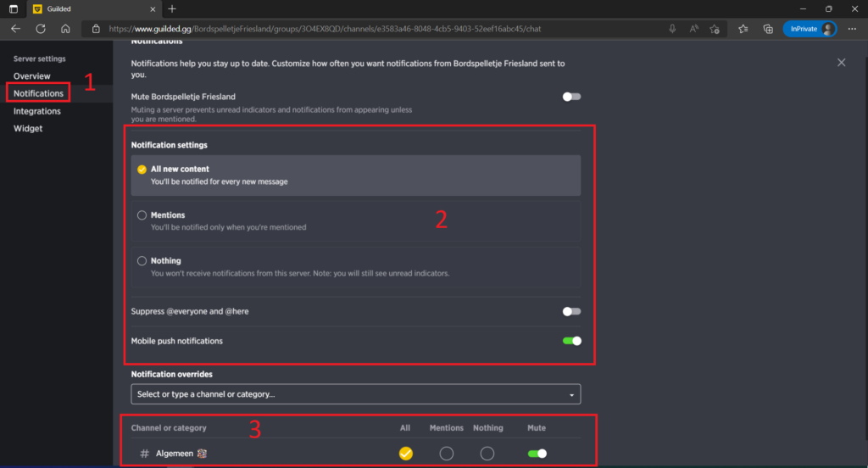Toggle Mute Bordspelletje Friesland switch
Viewport: 868px width, 468px height.
coord(571,97)
